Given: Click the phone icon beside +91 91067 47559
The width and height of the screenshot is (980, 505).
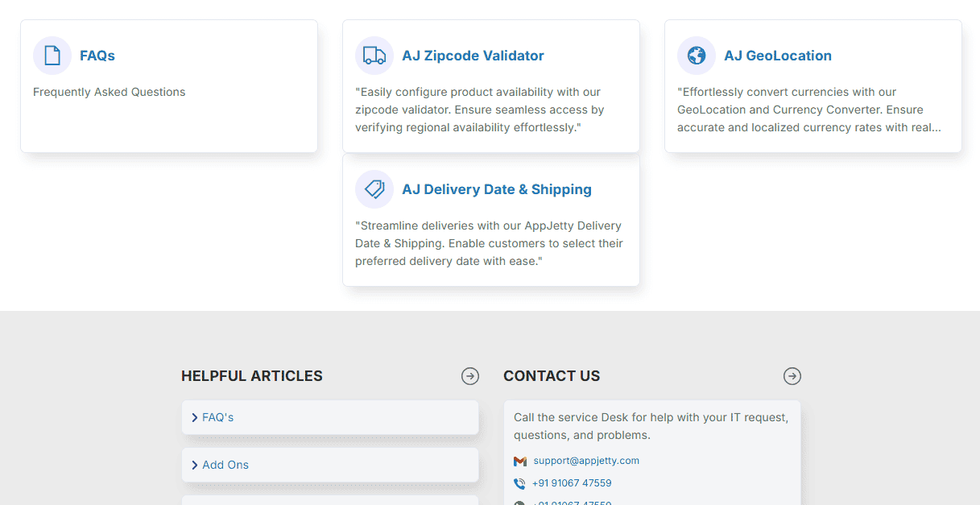Looking at the screenshot, I should pos(519,484).
